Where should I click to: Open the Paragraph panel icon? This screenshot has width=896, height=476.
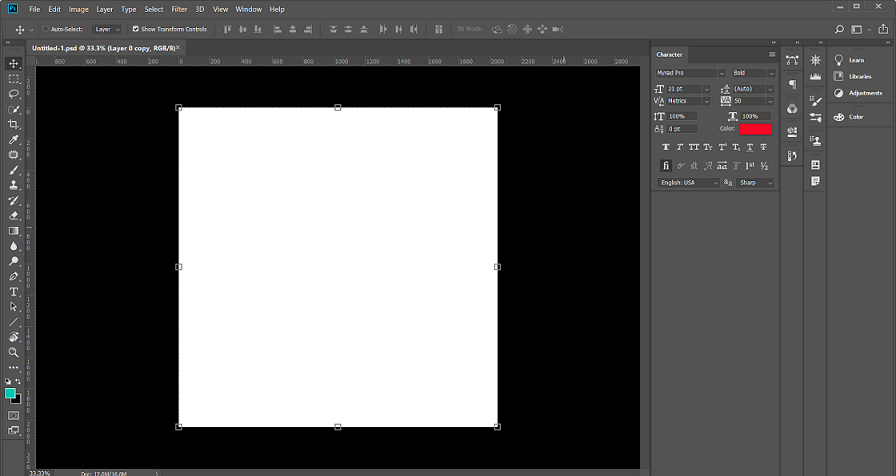click(x=792, y=84)
